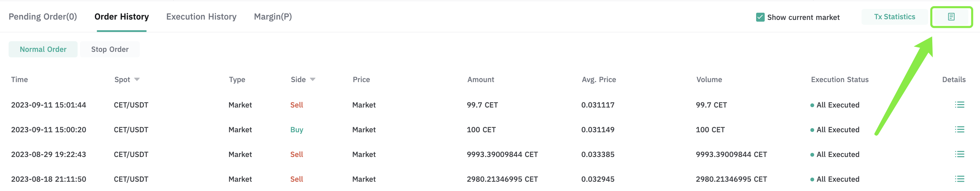The image size is (980, 191).
Task: Open details for 15:00:20 buy order
Action: coord(959,130)
